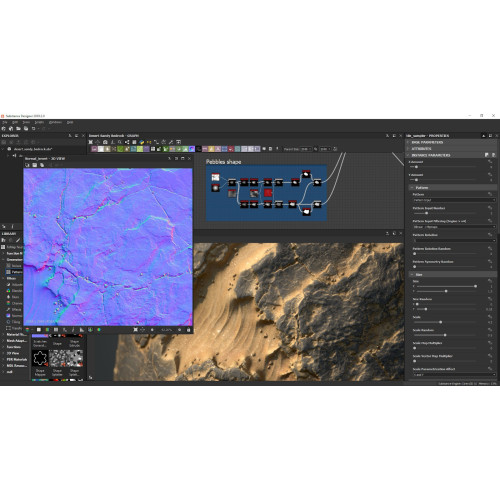500x500 pixels.
Task: Add a Blend node from the green node shortcut
Action: coord(120,149)
